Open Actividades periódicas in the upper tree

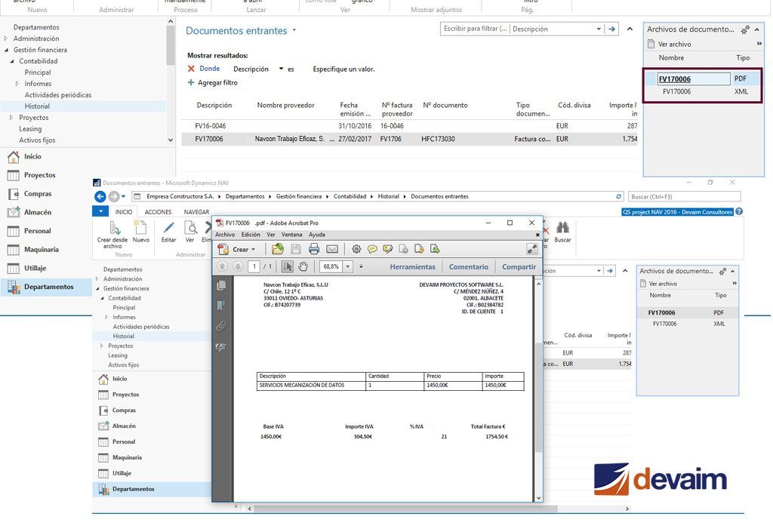pos(57,95)
